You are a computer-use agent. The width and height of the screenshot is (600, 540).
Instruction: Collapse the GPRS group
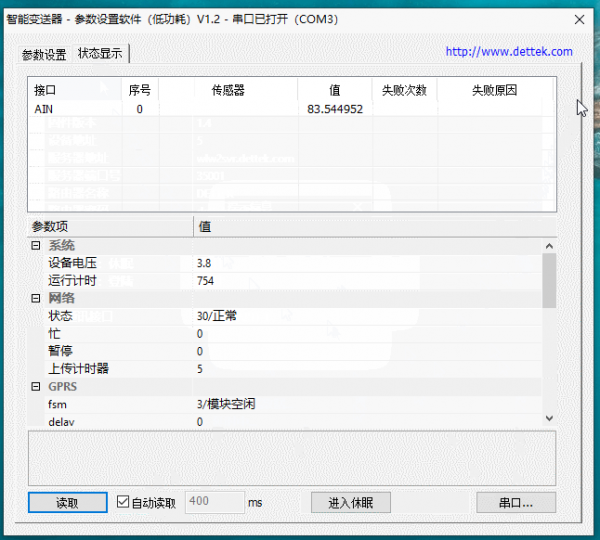pos(36,386)
